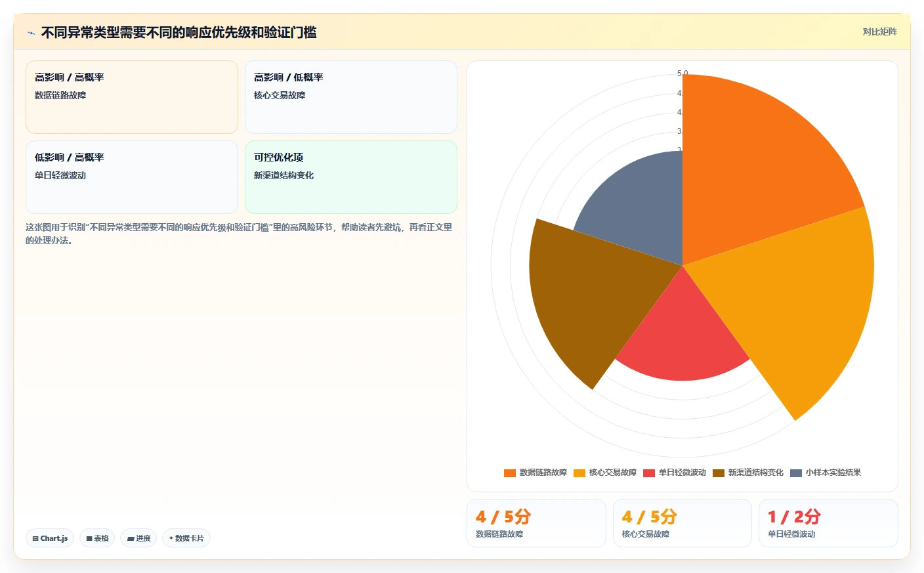This screenshot has width=924, height=573.
Task: Select the 1 / 2分 单日轻微波动 score card
Action: (x=828, y=523)
